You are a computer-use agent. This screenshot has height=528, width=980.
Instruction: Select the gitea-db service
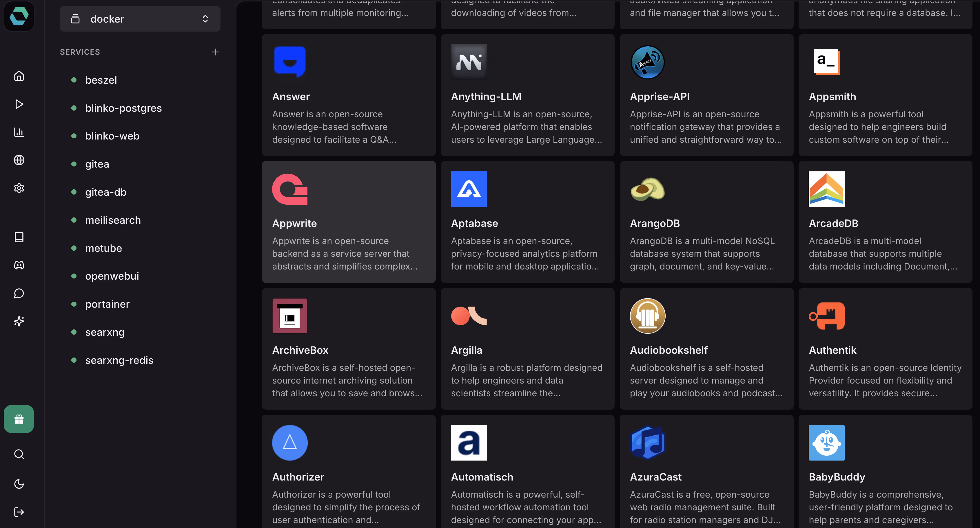coord(106,192)
